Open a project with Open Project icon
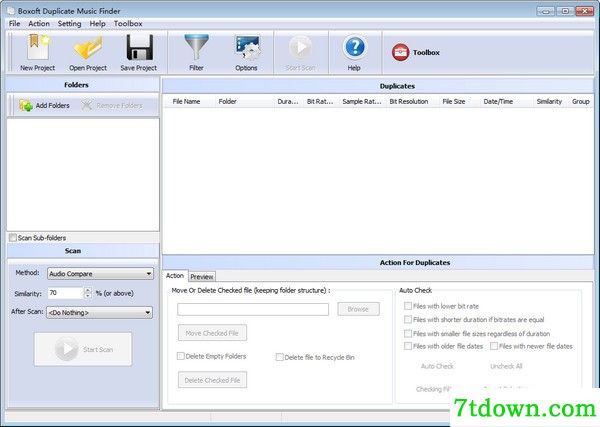The height and width of the screenshot is (427, 600). point(88,52)
